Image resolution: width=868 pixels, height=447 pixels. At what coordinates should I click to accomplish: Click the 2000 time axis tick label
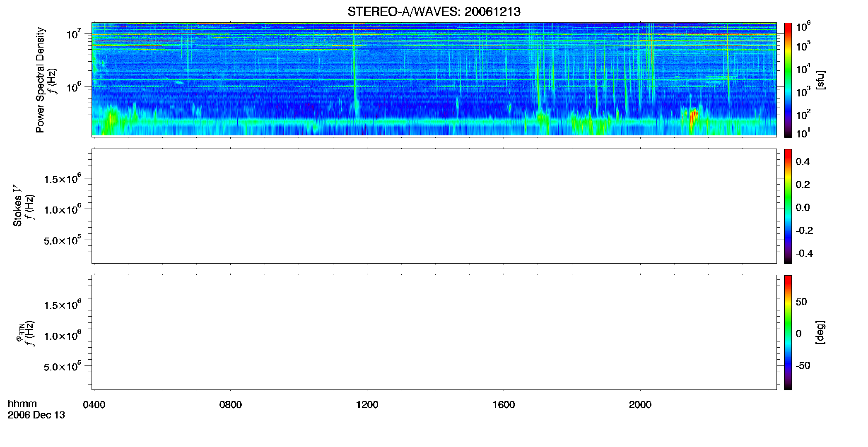(x=640, y=405)
